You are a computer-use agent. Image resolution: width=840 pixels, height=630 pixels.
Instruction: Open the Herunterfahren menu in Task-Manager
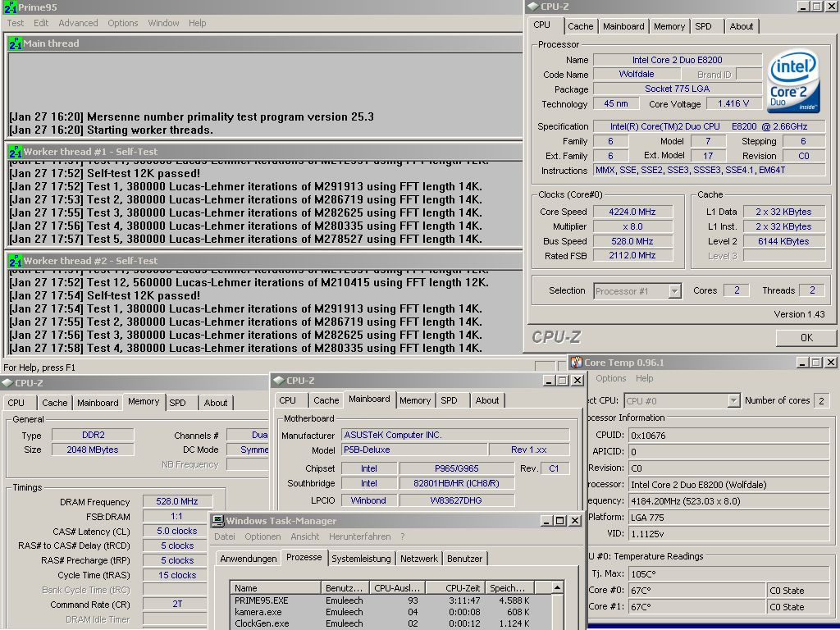pyautogui.click(x=360, y=536)
